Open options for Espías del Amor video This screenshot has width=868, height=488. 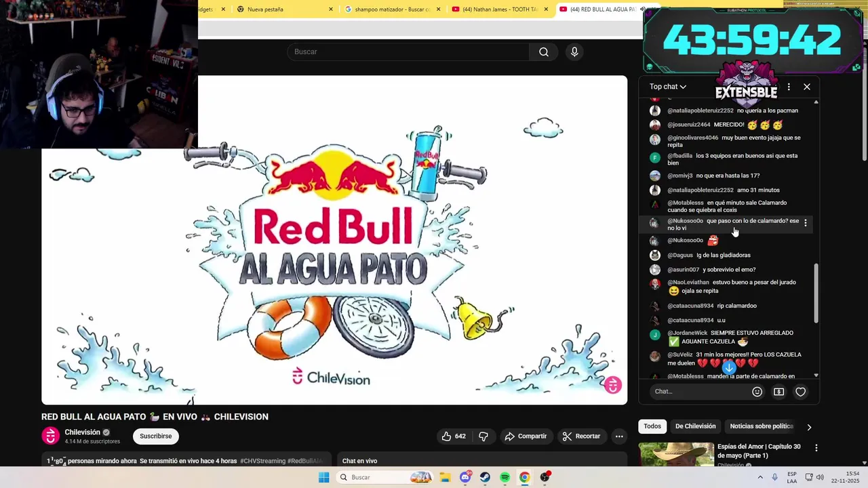point(816,448)
